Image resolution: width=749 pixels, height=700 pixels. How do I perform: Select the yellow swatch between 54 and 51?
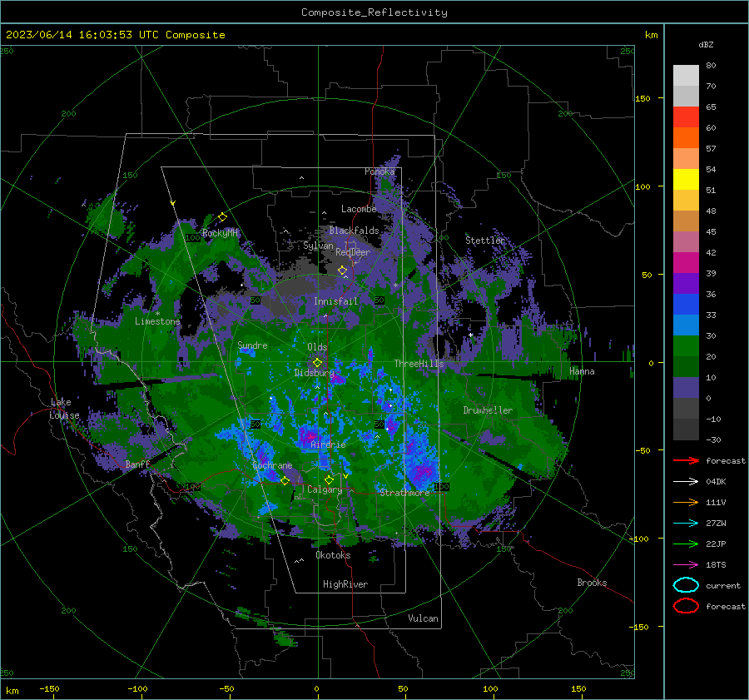click(x=686, y=179)
